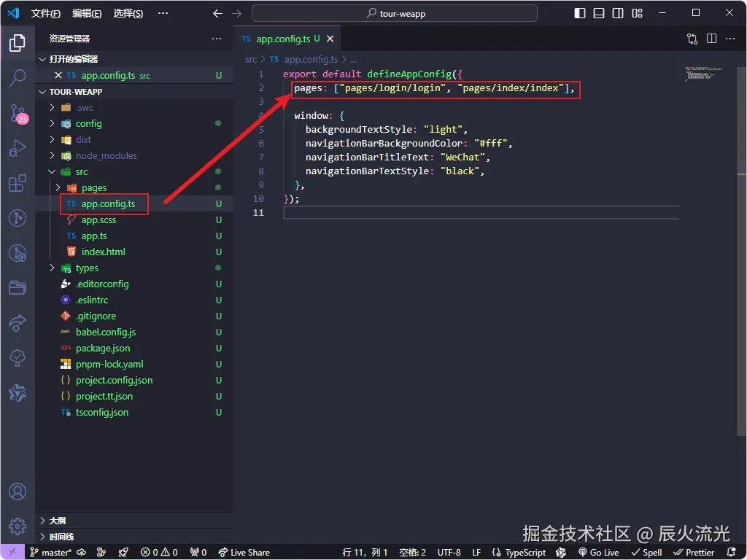Screen dimensions: 747x560
Task: Toggle the primary side bar layout icon
Action: pyautogui.click(x=580, y=13)
